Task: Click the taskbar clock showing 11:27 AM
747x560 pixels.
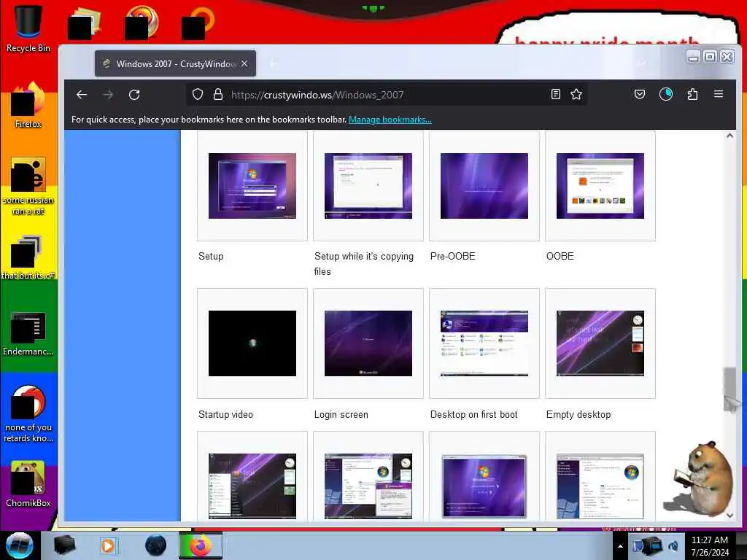Action: [x=710, y=546]
